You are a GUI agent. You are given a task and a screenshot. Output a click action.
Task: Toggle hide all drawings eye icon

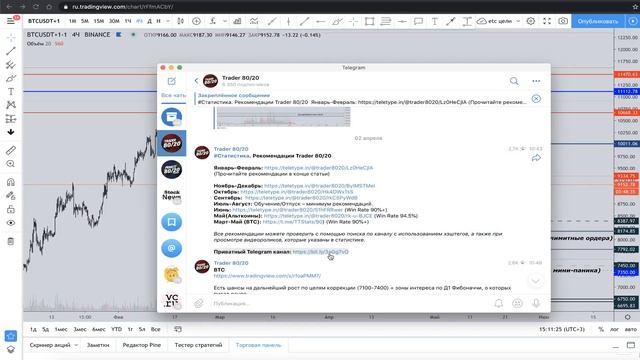tap(11, 223)
